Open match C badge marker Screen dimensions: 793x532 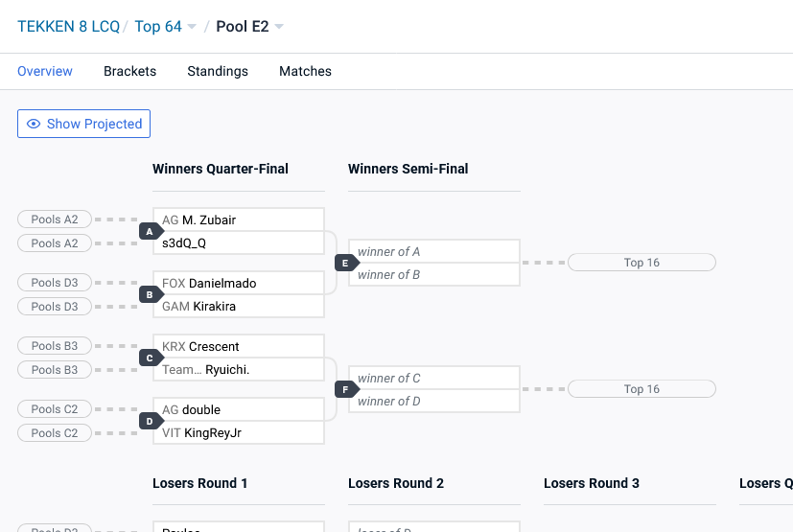pyautogui.click(x=150, y=359)
